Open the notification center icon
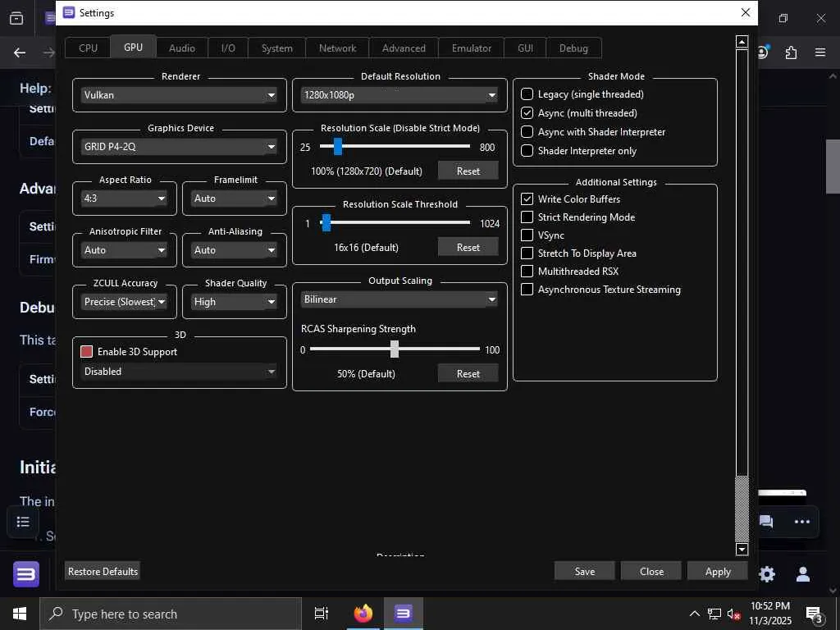The height and width of the screenshot is (630, 840). point(815,614)
